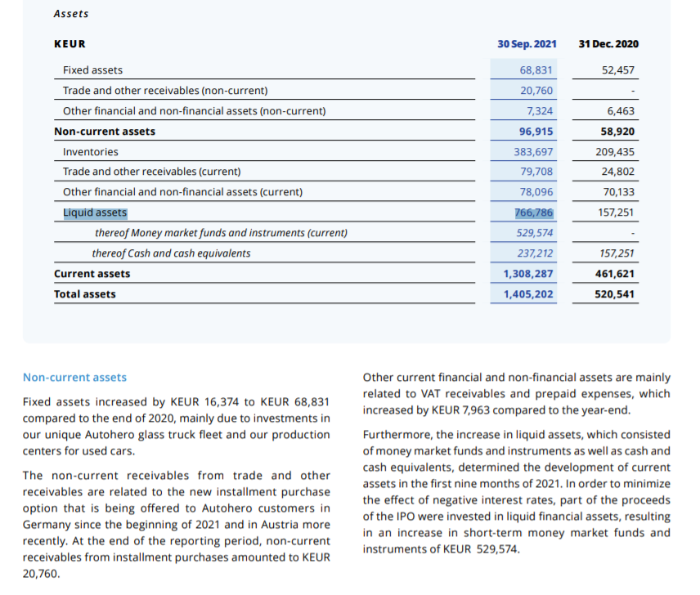Viewport: 700px width, 595px height.
Task: Click thereof Cash and cash equivalents label
Action: (171, 253)
